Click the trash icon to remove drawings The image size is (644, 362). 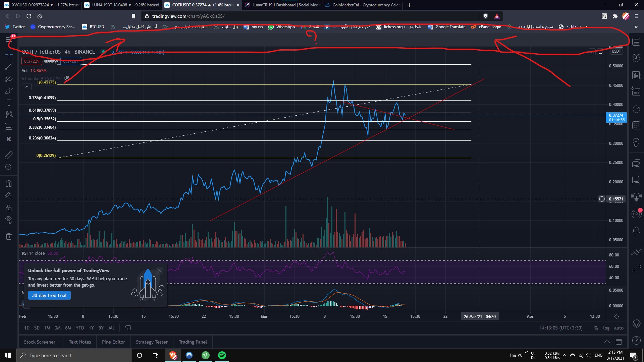tap(9, 237)
